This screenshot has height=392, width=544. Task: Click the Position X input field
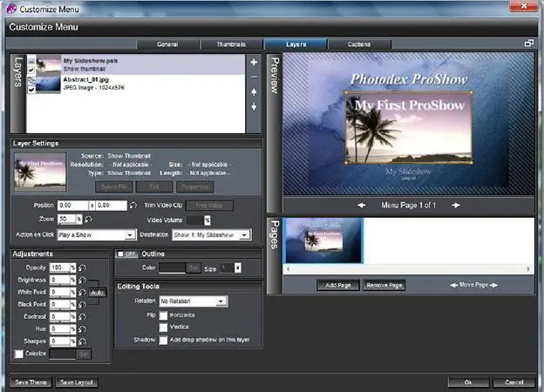coord(73,206)
